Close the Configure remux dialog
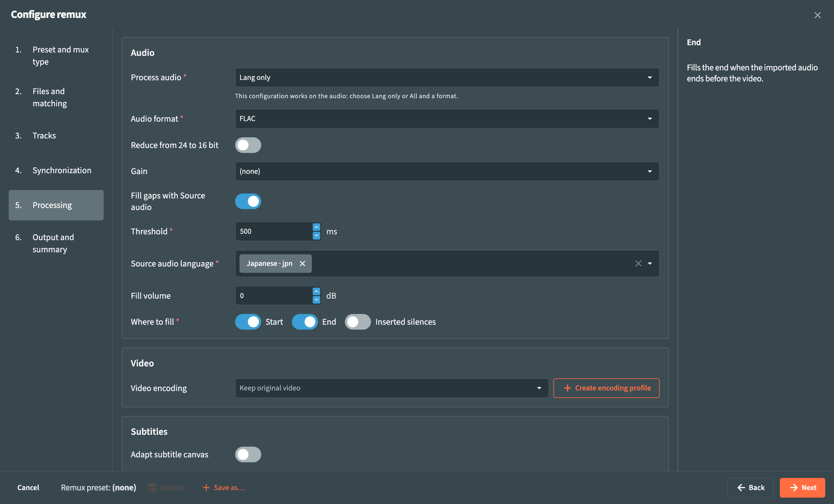 click(817, 15)
